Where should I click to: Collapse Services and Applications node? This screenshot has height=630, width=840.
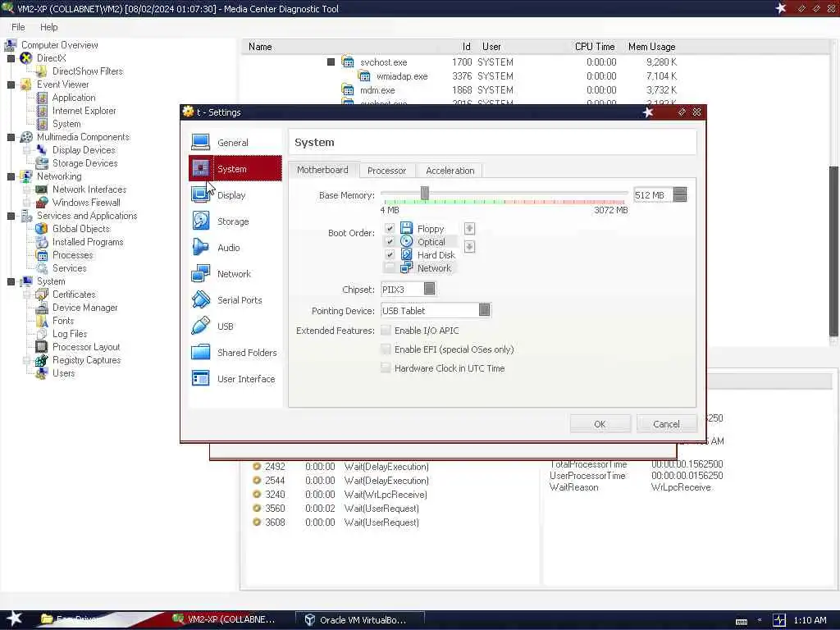pos(11,216)
